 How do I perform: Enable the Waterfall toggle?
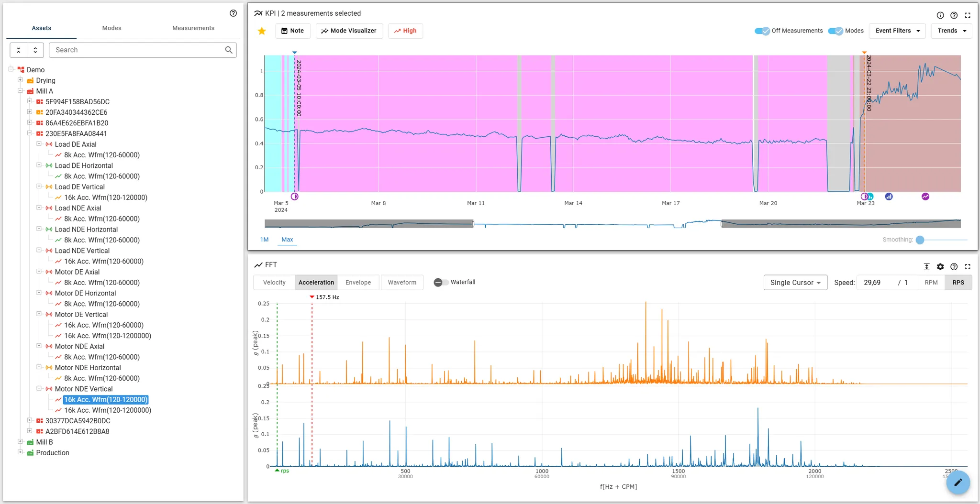point(441,283)
